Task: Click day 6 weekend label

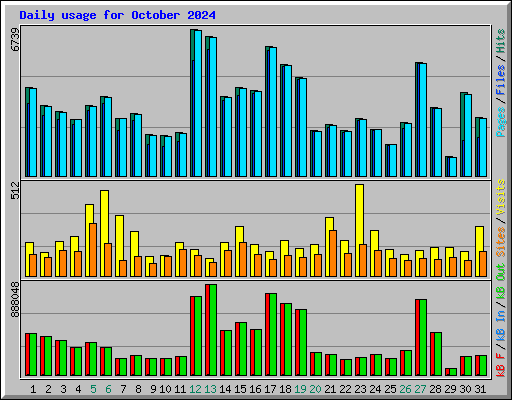Action: click(108, 389)
